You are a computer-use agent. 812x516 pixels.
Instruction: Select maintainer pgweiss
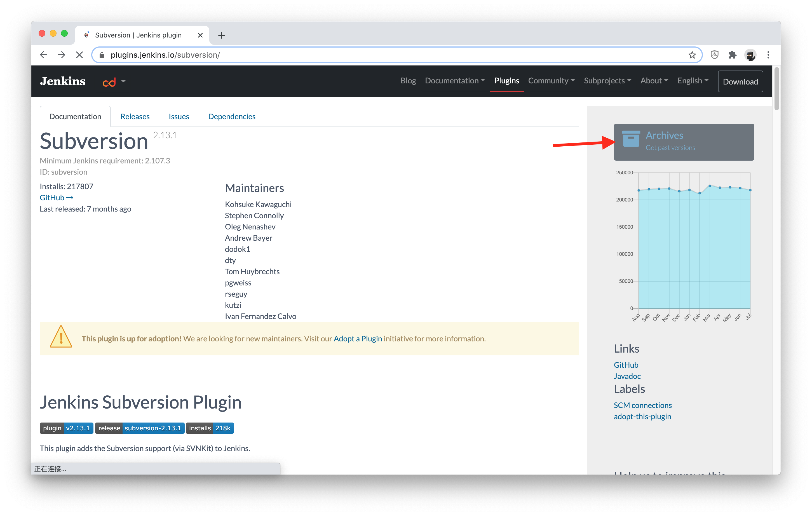coord(238,283)
